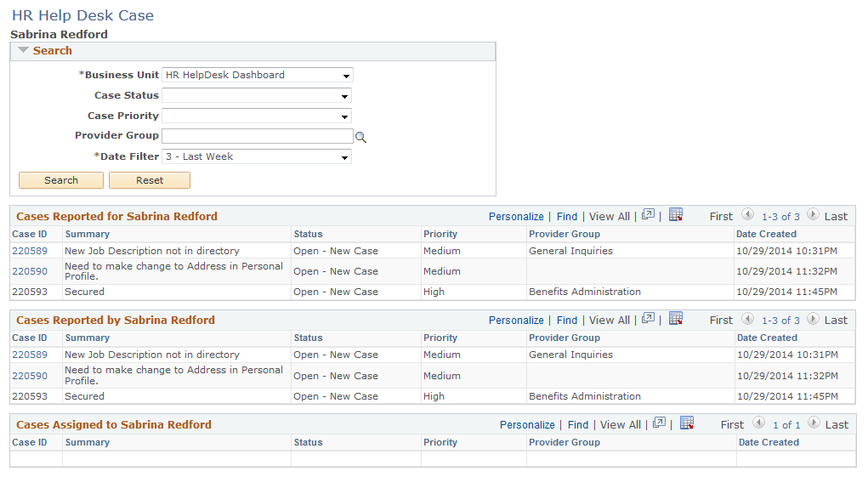Sort Cases Reported for by Summary header
868x477 pixels.
click(88, 234)
